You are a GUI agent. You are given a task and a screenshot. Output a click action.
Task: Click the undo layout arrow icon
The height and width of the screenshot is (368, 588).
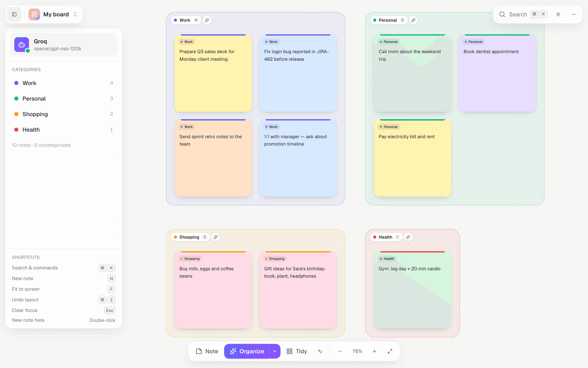[320, 351]
